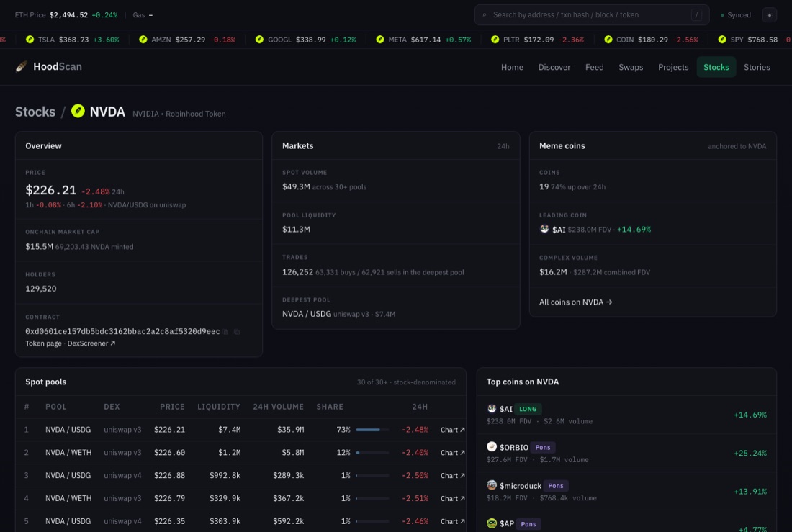
Task: Click the share bar in row 3
Action: (x=372, y=475)
